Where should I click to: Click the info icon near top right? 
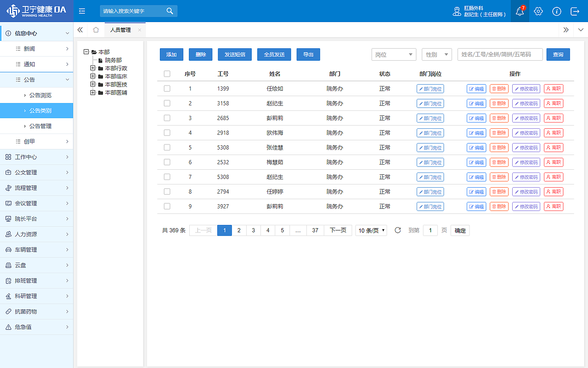pyautogui.click(x=557, y=11)
